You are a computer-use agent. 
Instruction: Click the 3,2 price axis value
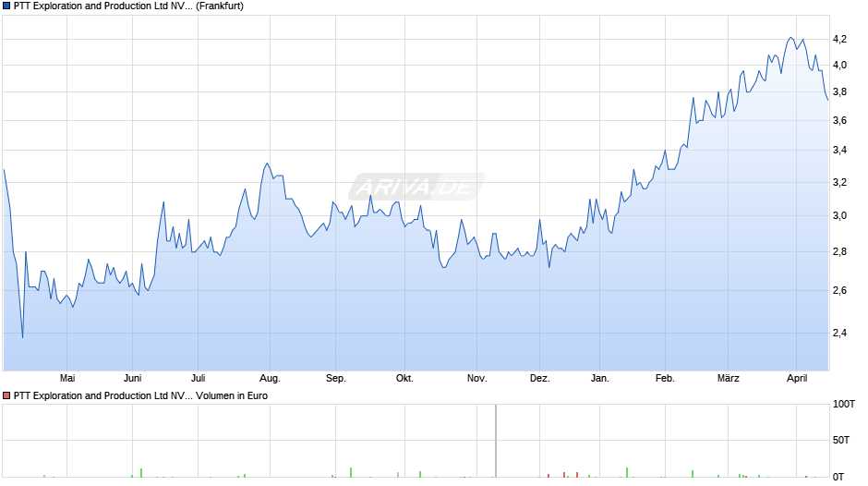(839, 182)
